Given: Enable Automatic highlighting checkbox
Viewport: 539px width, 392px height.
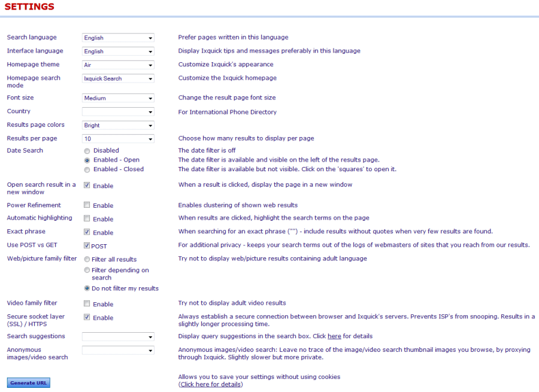Looking at the screenshot, I should (87, 218).
